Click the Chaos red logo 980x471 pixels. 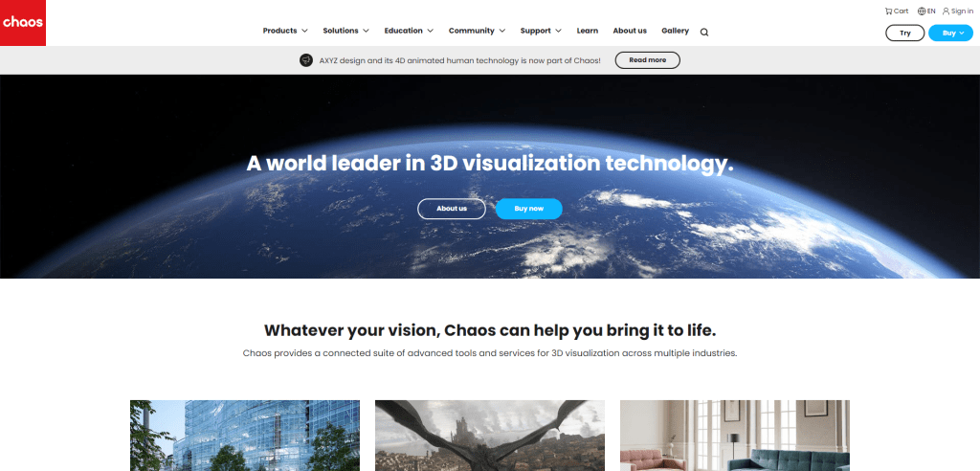pyautogui.click(x=23, y=23)
